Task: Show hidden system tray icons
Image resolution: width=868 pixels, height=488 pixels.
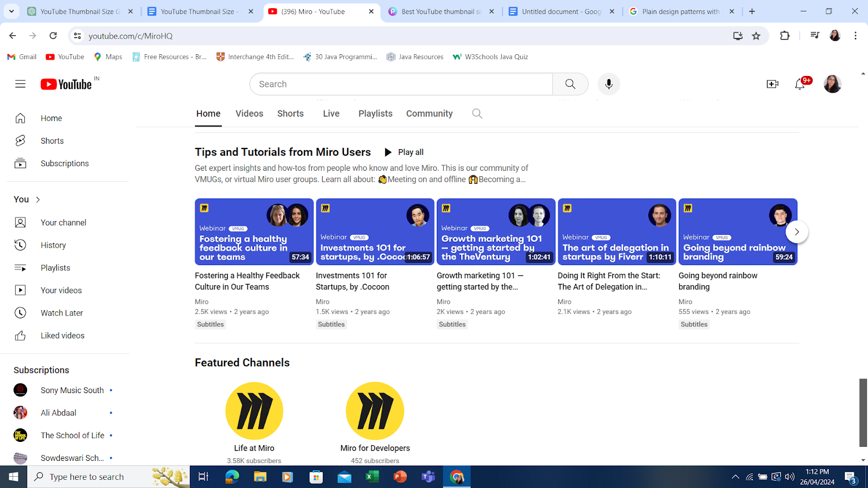Action: pos(735,477)
